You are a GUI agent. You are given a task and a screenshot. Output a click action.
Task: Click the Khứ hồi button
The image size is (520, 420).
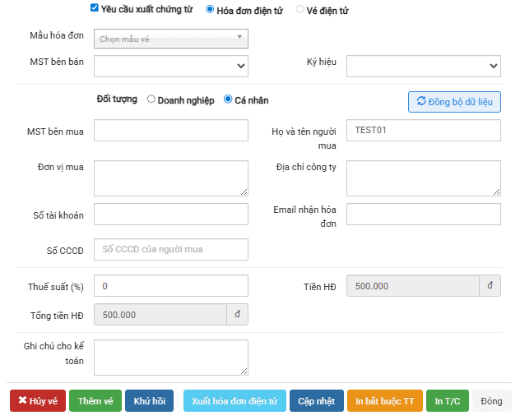click(x=149, y=401)
